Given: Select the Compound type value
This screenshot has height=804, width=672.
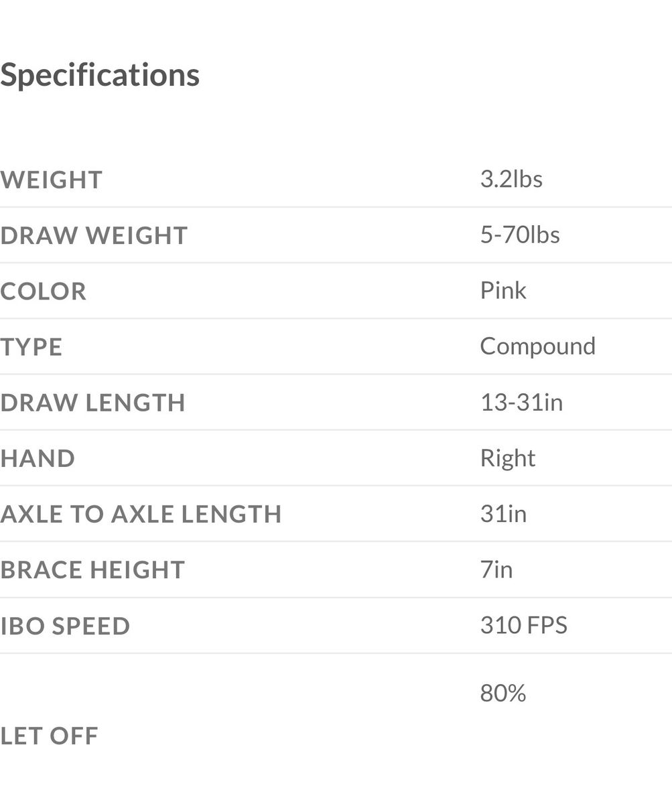Looking at the screenshot, I should [537, 346].
